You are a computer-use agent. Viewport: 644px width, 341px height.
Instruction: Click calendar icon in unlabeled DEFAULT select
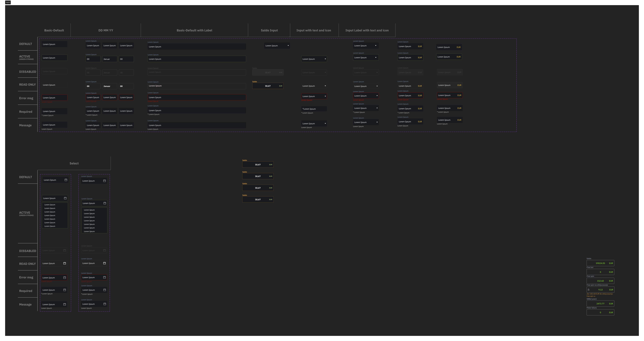click(x=66, y=180)
